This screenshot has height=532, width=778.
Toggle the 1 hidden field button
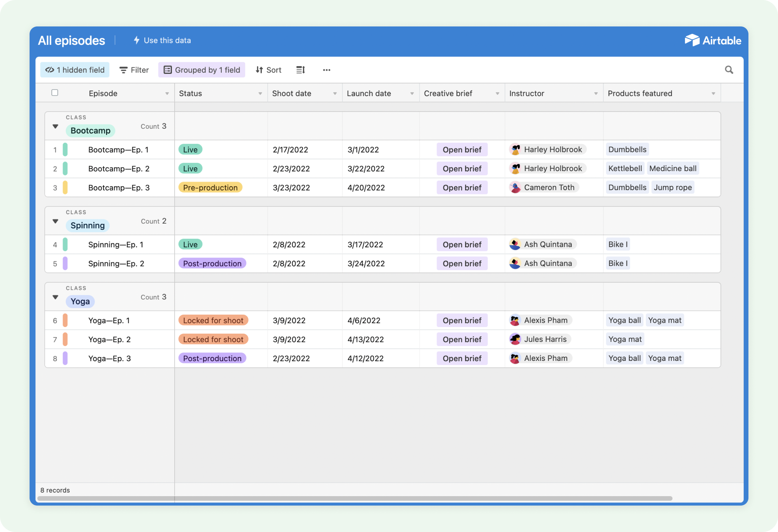tap(75, 70)
